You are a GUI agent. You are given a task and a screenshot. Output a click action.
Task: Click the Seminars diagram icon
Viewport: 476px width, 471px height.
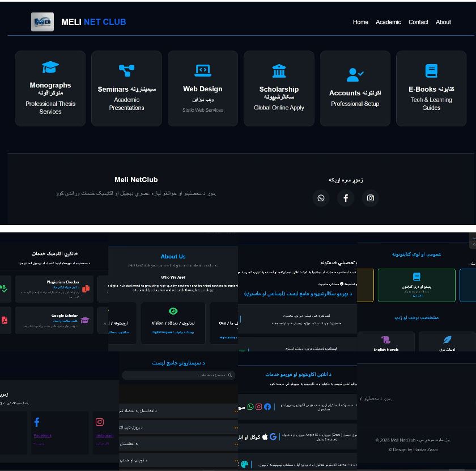point(126,71)
